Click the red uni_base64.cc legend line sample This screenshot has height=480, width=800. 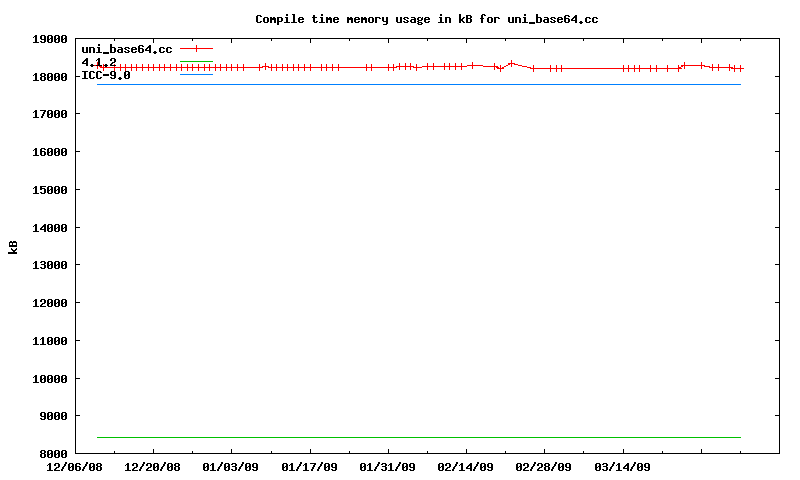tap(197, 49)
